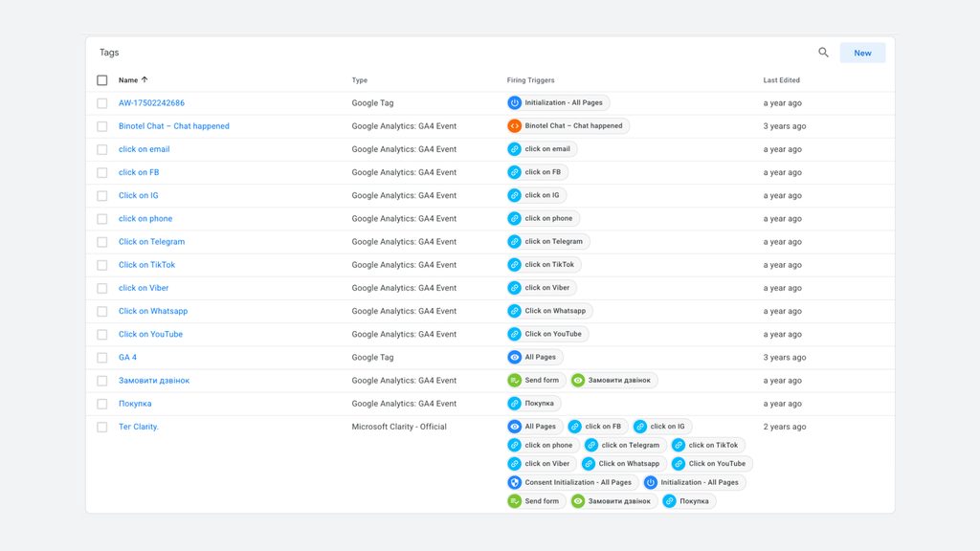Click the orange Binotel Chat custom event icon
The height and width of the screenshot is (551, 980).
[x=514, y=125]
